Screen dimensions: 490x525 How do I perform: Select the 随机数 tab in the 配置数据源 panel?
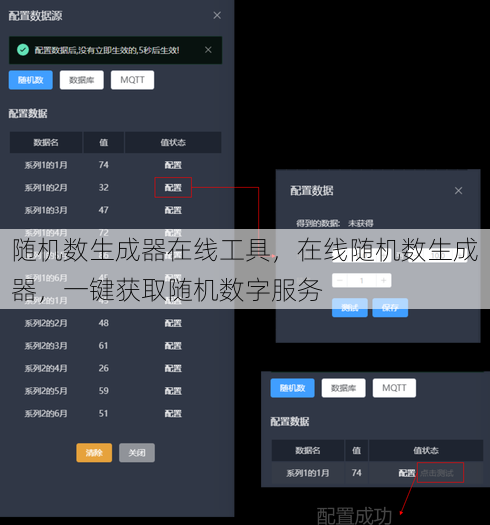pos(31,80)
